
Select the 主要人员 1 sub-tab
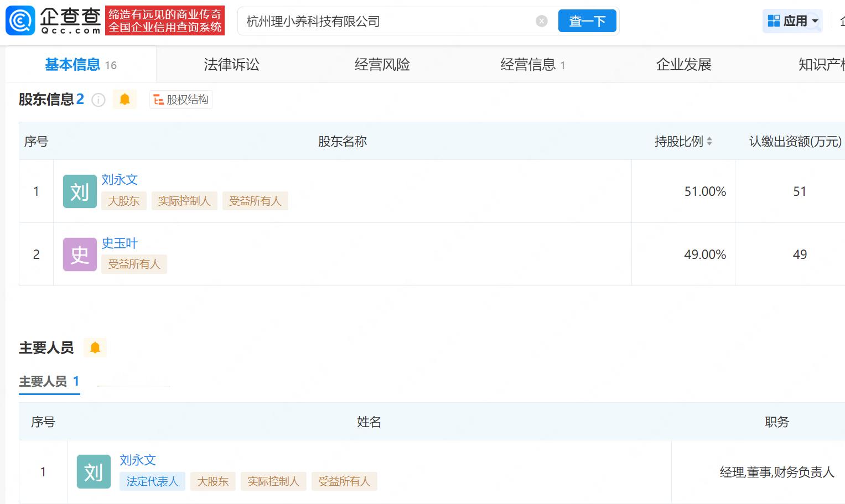click(49, 382)
